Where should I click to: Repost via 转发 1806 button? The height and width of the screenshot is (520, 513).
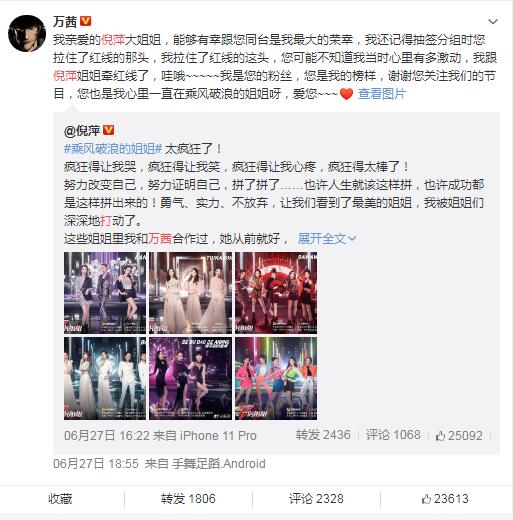tap(188, 499)
